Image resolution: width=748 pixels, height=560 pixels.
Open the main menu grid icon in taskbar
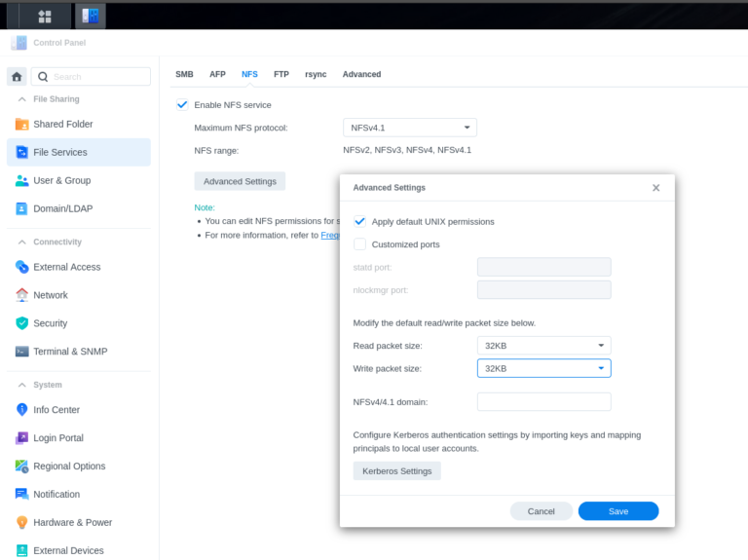click(45, 16)
